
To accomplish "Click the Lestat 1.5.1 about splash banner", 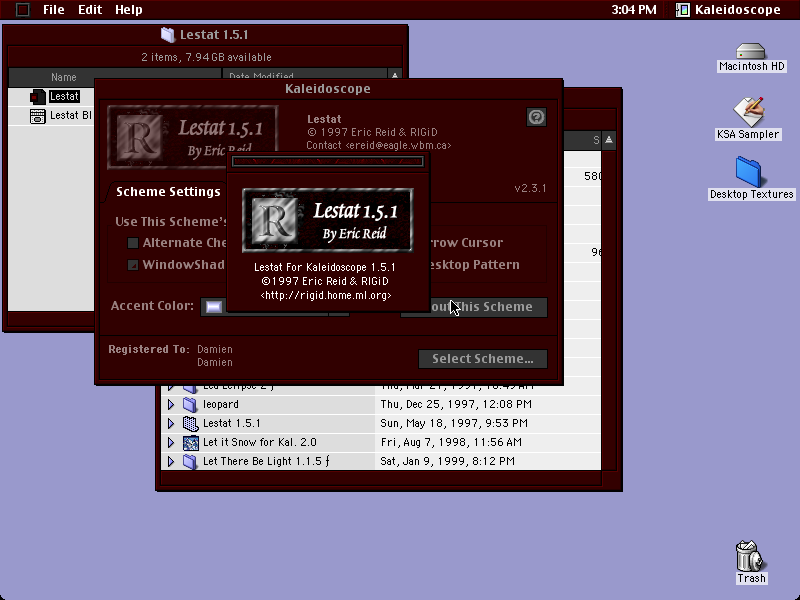I will click(328, 220).
